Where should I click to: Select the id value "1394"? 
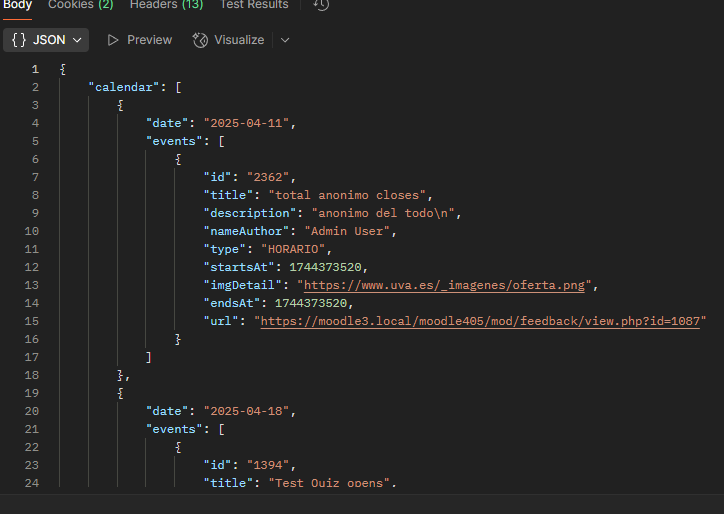click(x=268, y=466)
